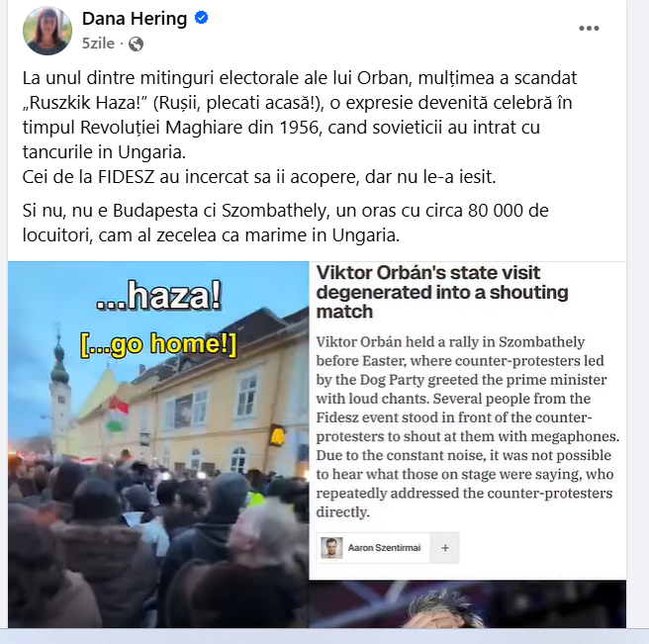This screenshot has width=649, height=644.
Task: Open the post timestamp '5zile'
Action: click(x=98, y=44)
